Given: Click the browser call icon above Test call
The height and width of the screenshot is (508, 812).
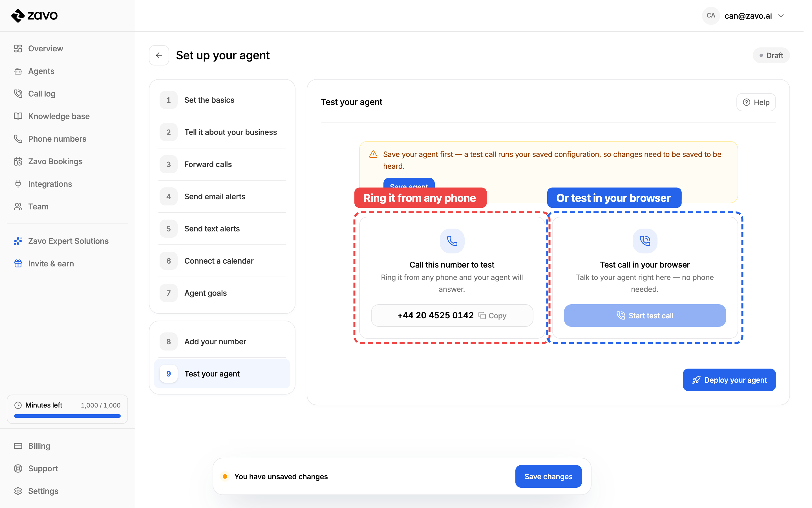Looking at the screenshot, I should tap(645, 241).
